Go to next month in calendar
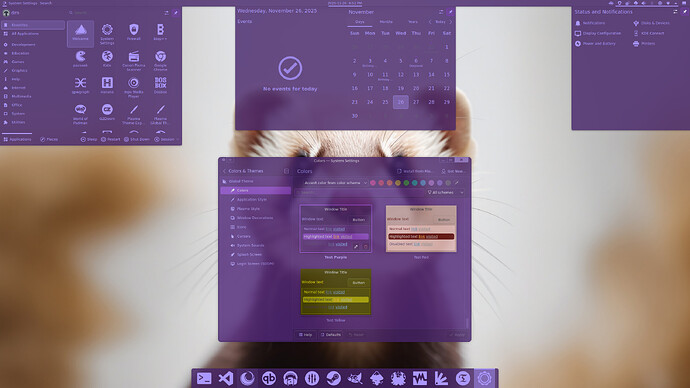The width and height of the screenshot is (690, 388). pyautogui.click(x=450, y=22)
